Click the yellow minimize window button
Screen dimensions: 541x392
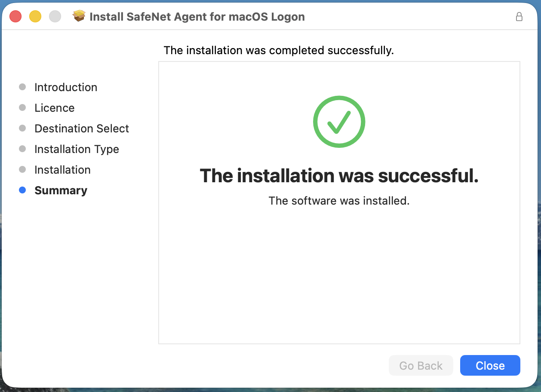pyautogui.click(x=35, y=17)
